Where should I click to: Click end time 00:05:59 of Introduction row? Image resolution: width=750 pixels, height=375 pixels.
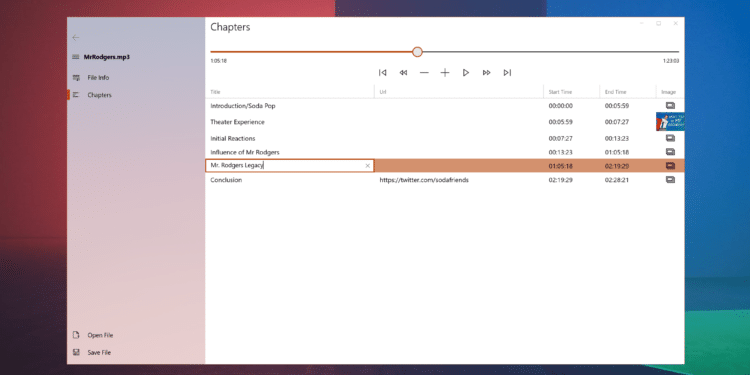tap(617, 106)
